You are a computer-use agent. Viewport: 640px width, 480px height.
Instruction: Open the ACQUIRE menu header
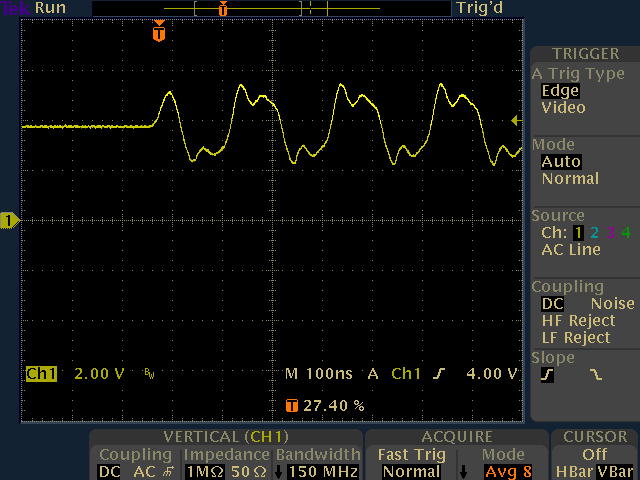[456, 437]
